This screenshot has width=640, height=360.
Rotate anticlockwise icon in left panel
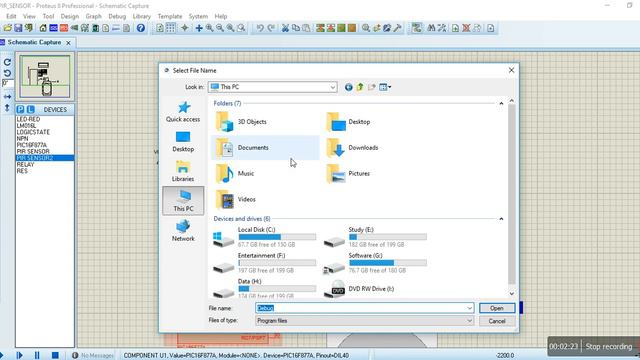[7, 73]
